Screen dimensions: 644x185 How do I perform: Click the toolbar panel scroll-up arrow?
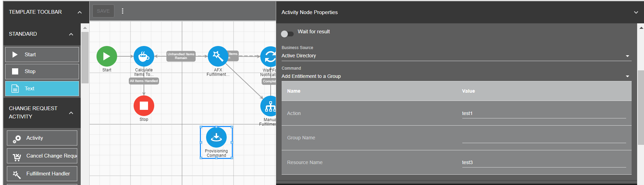click(85, 28)
